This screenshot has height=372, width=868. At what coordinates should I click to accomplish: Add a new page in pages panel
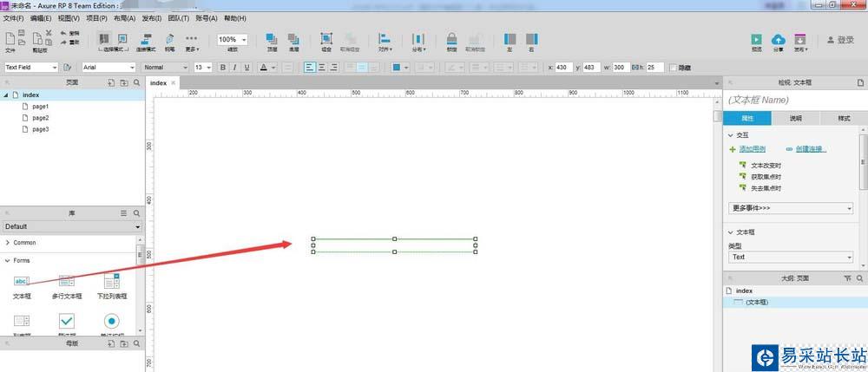pyautogui.click(x=111, y=82)
